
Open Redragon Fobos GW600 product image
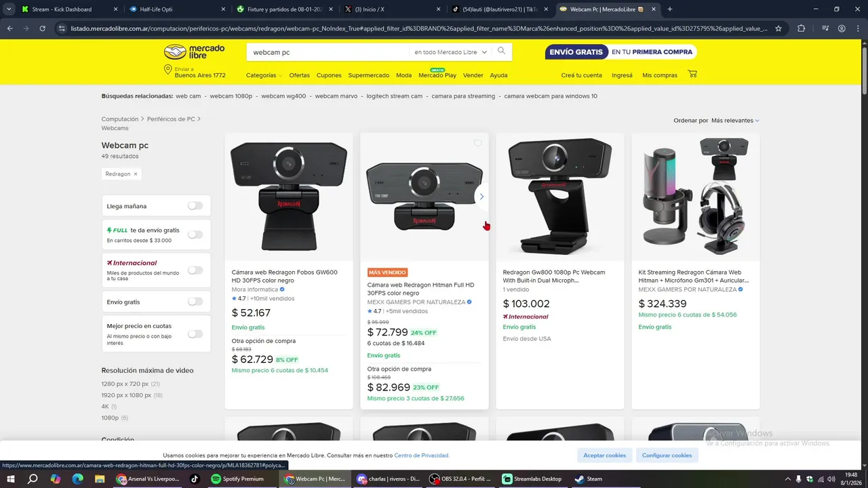(289, 197)
